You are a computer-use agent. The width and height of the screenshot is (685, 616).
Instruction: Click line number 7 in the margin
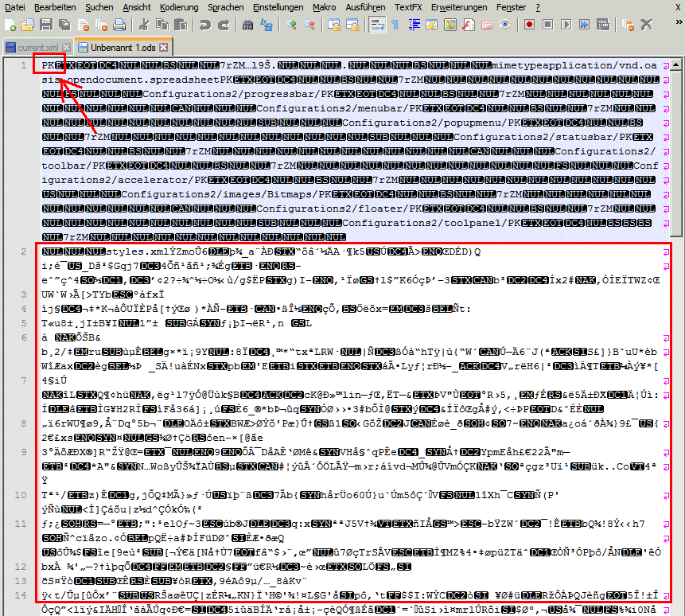tap(24, 380)
